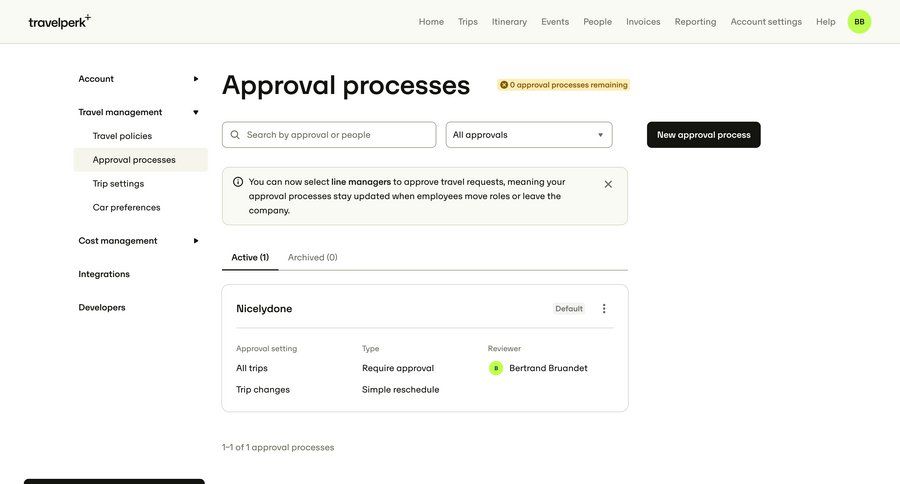Viewport: 900px width, 484px height.
Task: Click the Search by approval or people field
Action: [x=329, y=135]
